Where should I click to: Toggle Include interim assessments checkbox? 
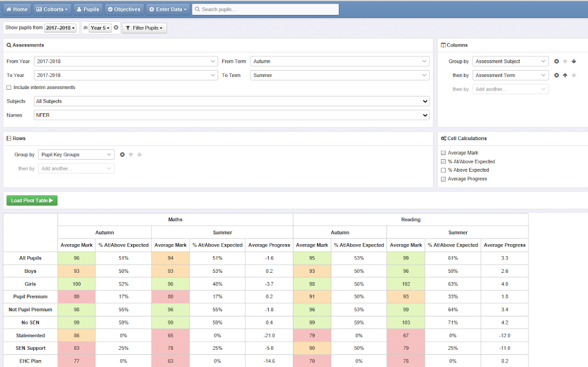(9, 87)
